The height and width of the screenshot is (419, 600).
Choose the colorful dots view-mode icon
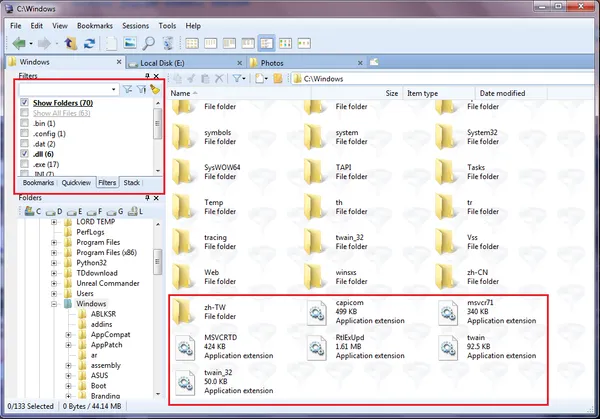click(285, 43)
